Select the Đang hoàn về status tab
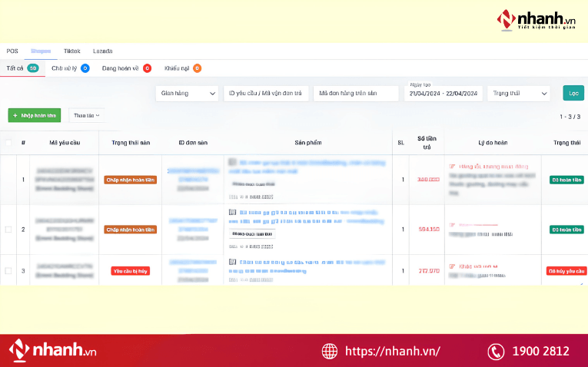Viewport: 588px width, 367px height. [x=126, y=68]
